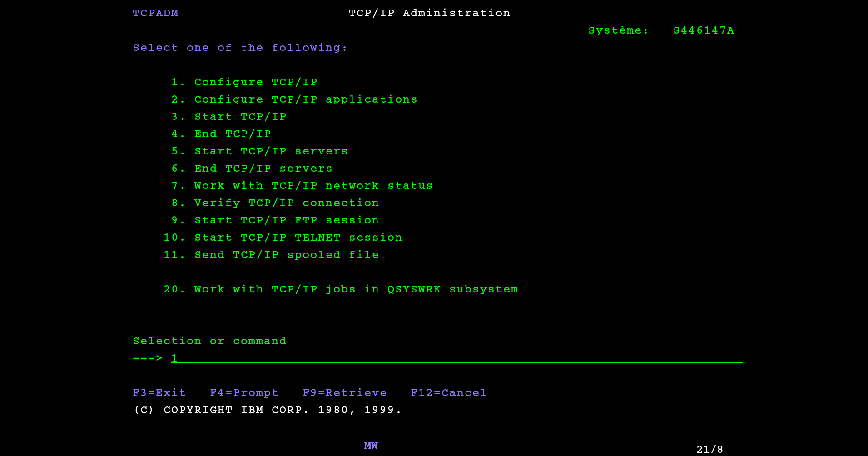Select option 1, Configure TCP/IP
This screenshot has height=456, width=868.
click(x=256, y=82)
